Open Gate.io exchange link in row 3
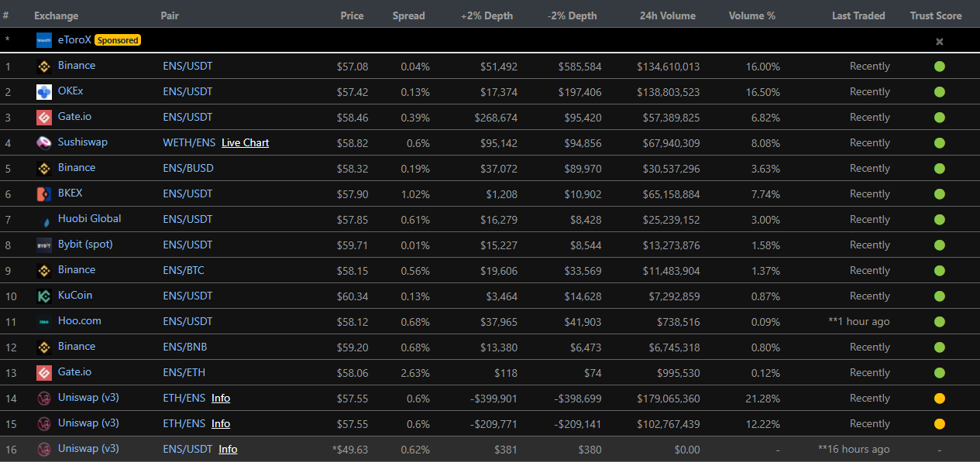 click(x=74, y=117)
